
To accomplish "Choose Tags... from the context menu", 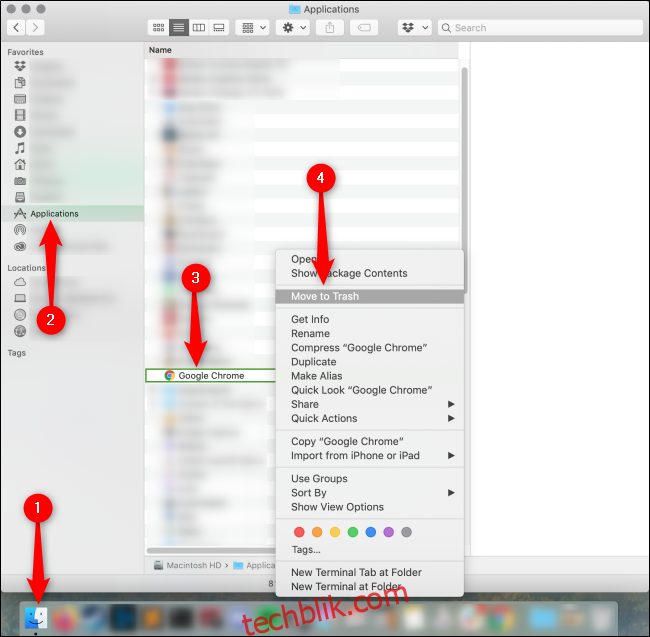I will coord(369,550).
